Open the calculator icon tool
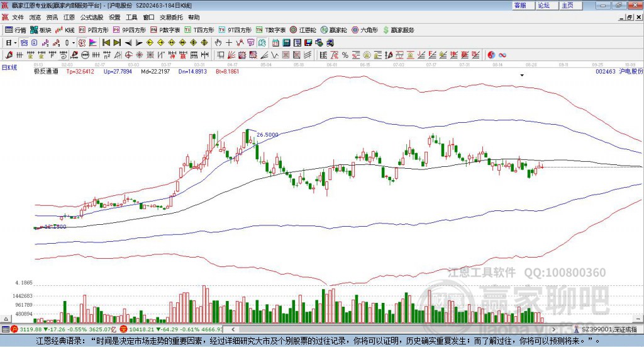The width and height of the screenshot is (644, 347). (x=287, y=42)
